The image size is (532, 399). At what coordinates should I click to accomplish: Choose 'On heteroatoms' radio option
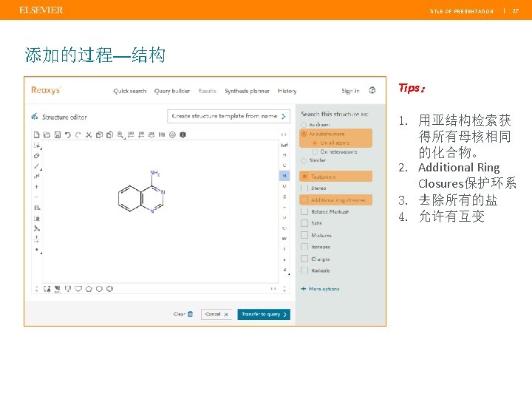click(315, 151)
